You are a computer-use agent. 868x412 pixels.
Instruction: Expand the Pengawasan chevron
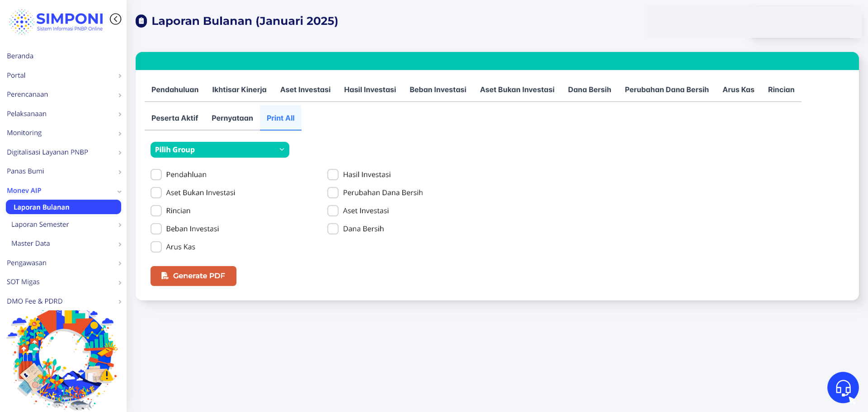(x=120, y=263)
